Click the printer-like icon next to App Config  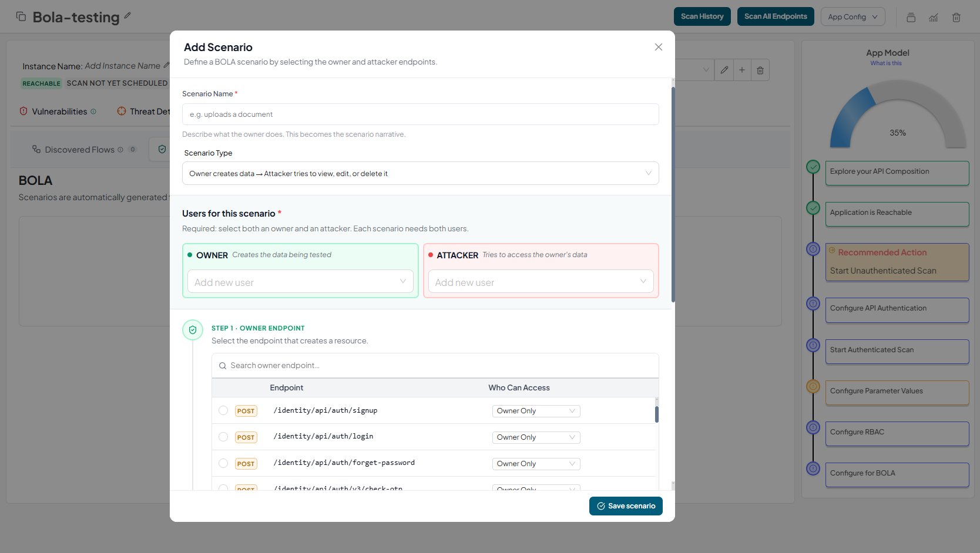click(911, 17)
